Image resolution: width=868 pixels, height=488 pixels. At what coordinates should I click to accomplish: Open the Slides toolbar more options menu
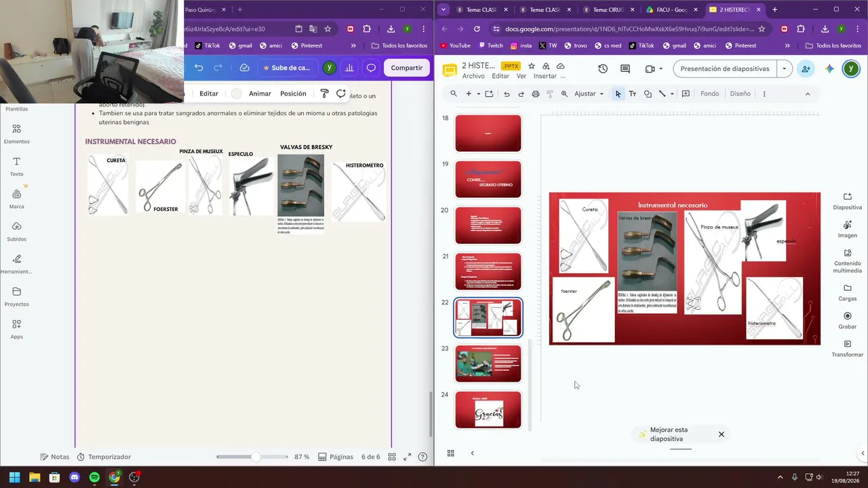[764, 94]
